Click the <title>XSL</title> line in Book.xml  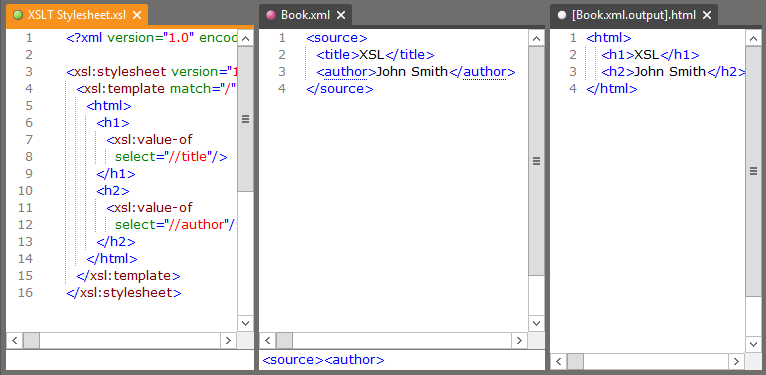pyautogui.click(x=375, y=55)
